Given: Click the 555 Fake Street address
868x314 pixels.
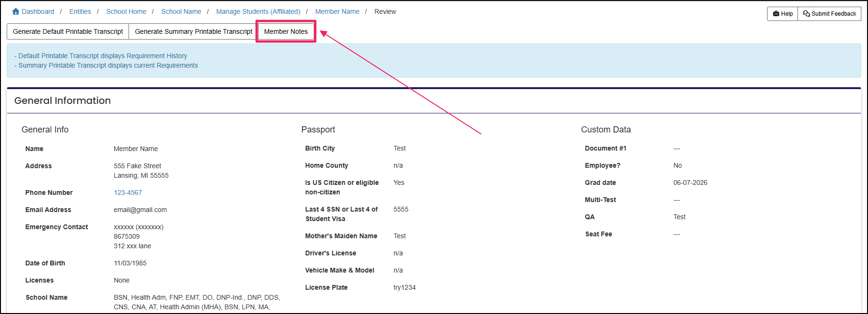Looking at the screenshot, I should point(137,166).
